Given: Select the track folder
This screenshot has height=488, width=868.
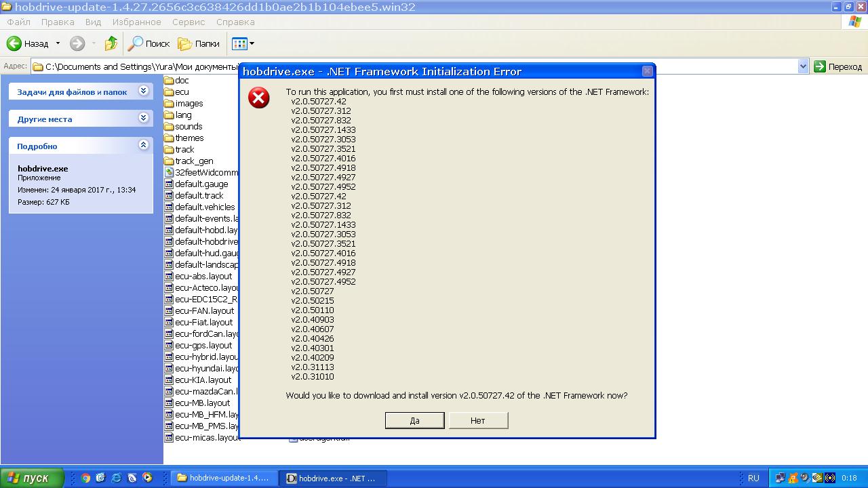Looking at the screenshot, I should (179, 149).
